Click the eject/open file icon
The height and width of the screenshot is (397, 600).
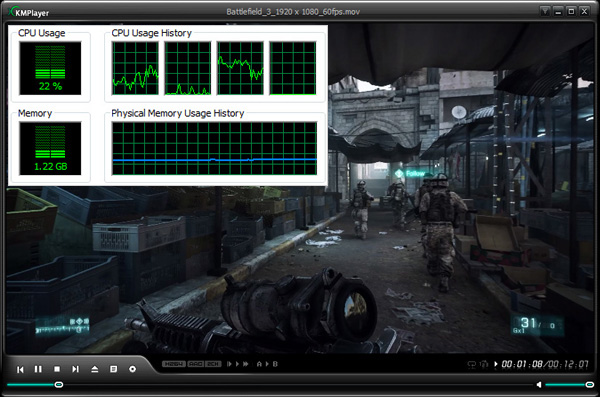[x=95, y=369]
